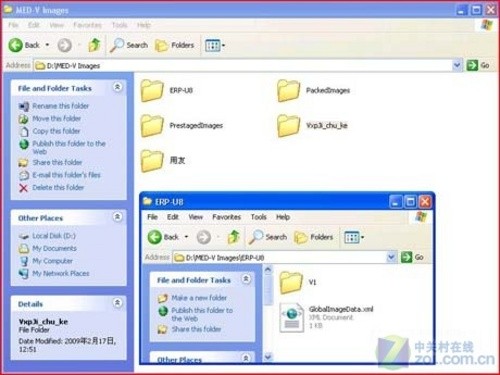This screenshot has width=500, height=375.
Task: Toggle Folders pane in MED-V Images window
Action: (175, 45)
